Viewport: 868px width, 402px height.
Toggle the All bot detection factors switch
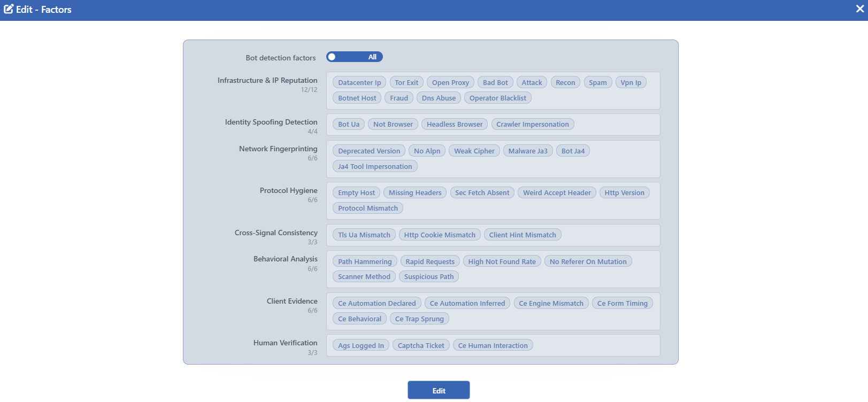355,57
